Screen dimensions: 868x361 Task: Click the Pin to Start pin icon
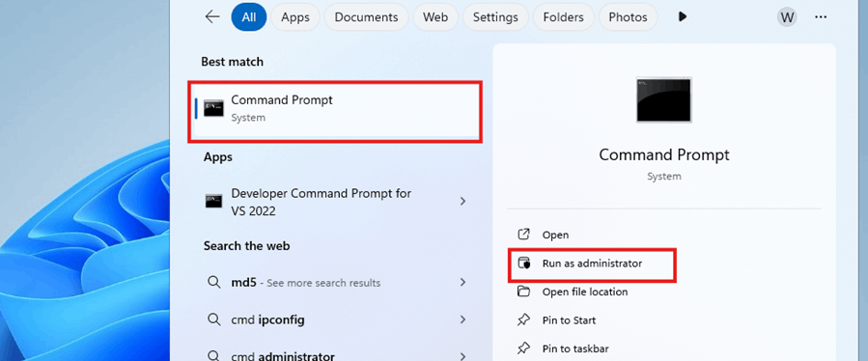click(523, 320)
